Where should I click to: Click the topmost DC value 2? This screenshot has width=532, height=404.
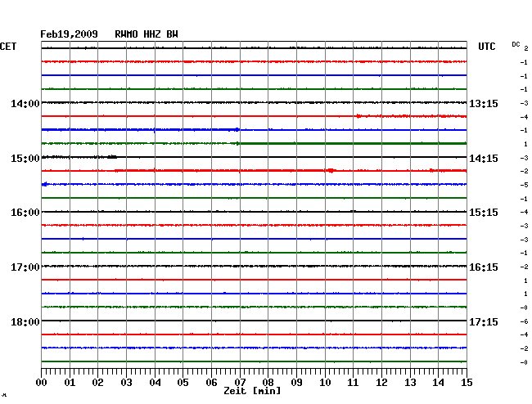[x=526, y=48]
